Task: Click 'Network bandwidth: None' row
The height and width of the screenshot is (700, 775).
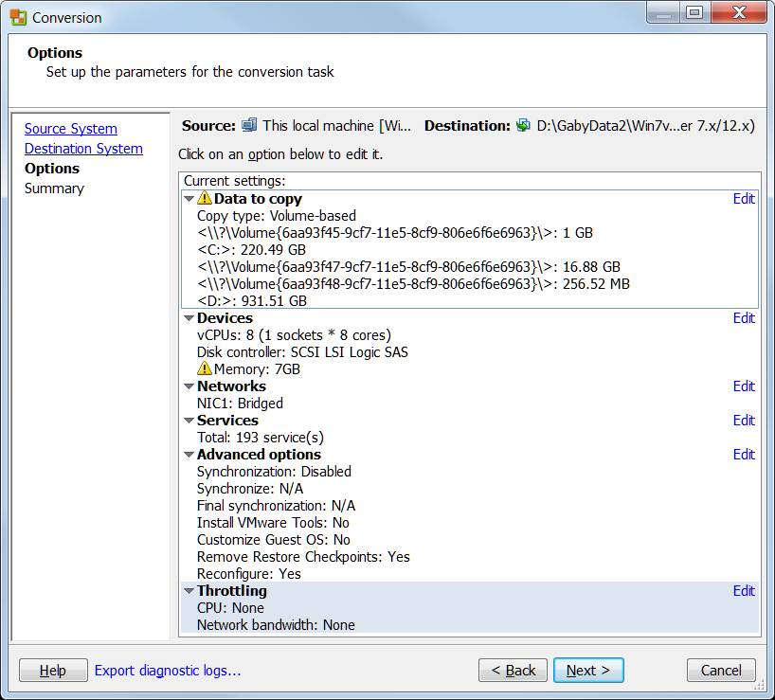Action: 276,625
